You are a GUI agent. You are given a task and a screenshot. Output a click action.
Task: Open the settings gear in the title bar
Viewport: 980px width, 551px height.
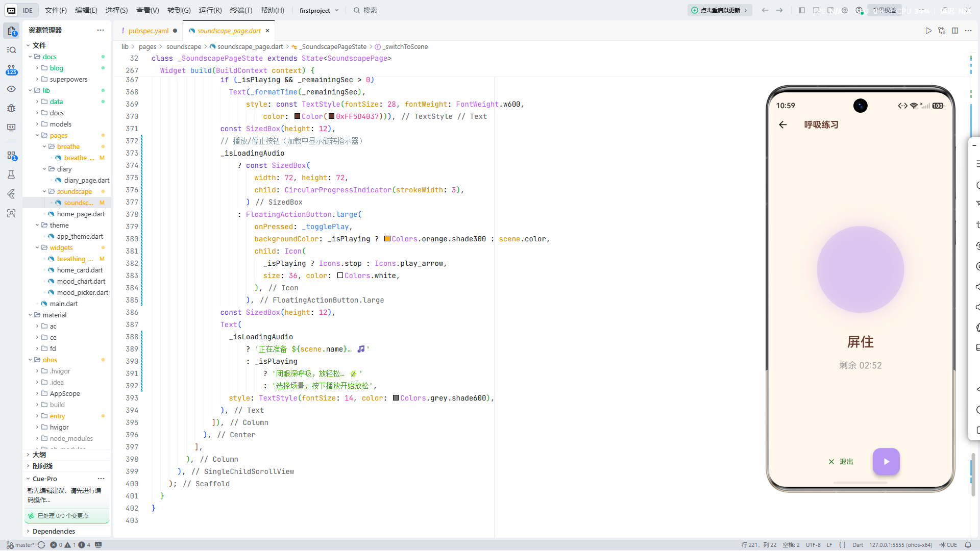click(x=845, y=10)
